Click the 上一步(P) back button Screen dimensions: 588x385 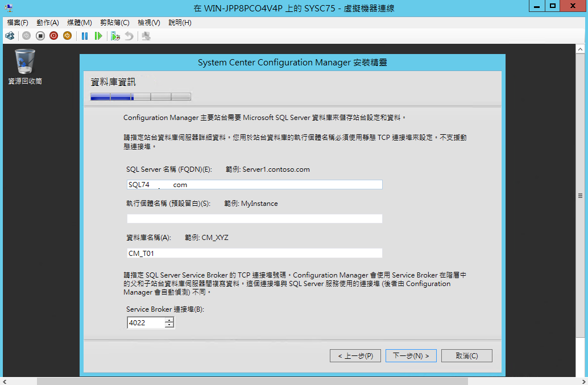coord(355,356)
